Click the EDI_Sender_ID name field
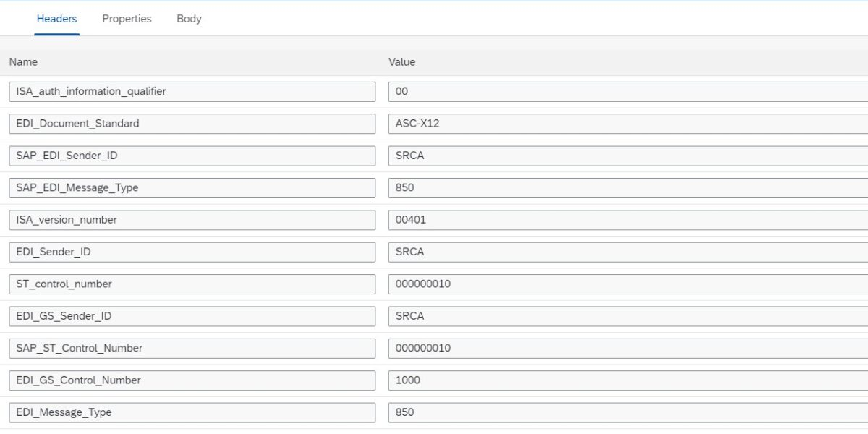Viewport: 868px width, 434px height. pyautogui.click(x=192, y=252)
